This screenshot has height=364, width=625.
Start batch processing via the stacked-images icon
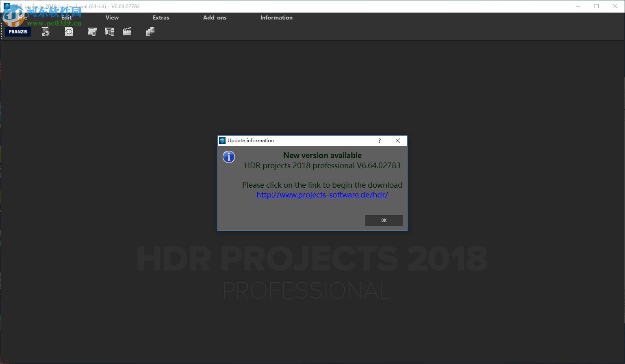tap(150, 31)
